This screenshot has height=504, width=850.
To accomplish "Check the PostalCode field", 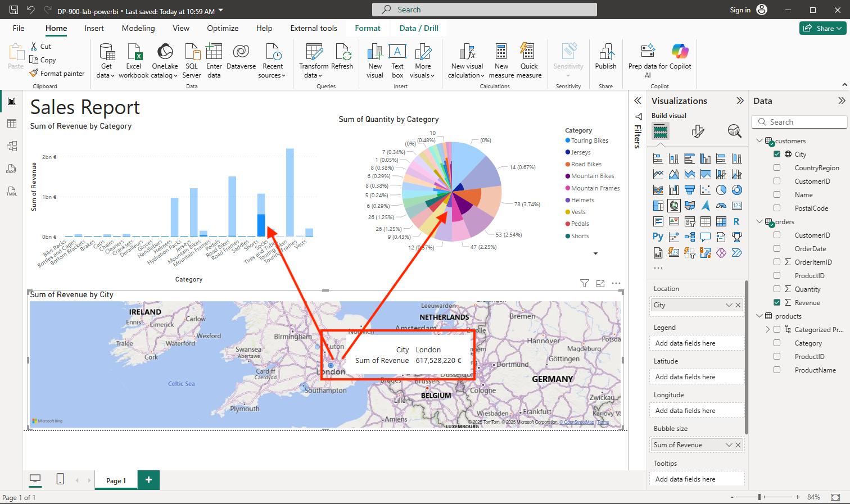I will point(777,208).
